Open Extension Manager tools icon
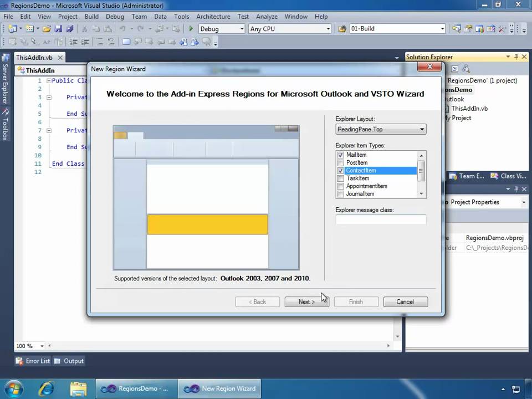 pos(502,29)
